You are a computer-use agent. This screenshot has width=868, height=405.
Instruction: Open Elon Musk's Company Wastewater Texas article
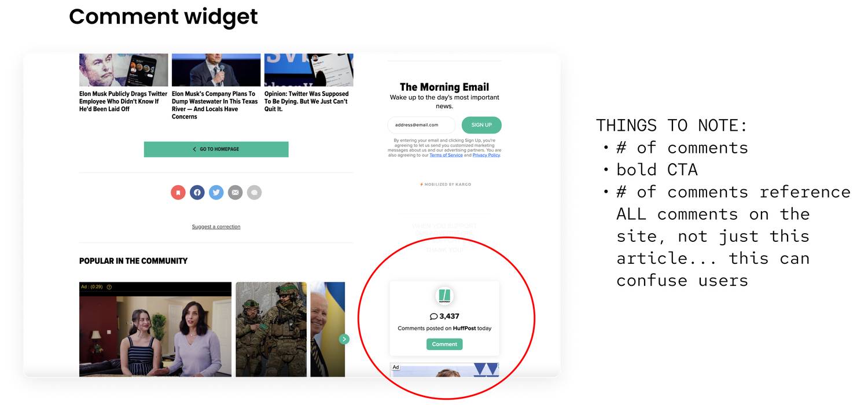coord(215,105)
